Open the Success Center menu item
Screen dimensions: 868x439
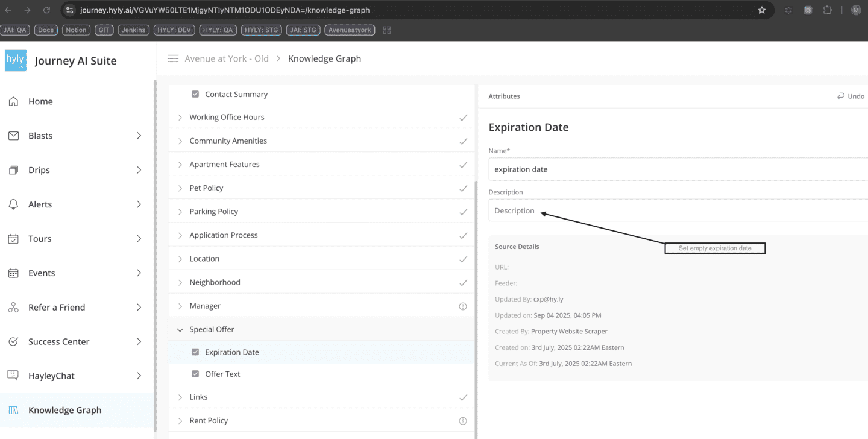coord(58,341)
